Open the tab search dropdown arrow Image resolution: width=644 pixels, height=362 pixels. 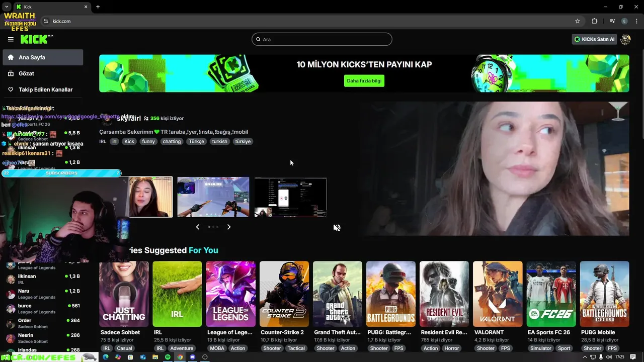[7, 7]
